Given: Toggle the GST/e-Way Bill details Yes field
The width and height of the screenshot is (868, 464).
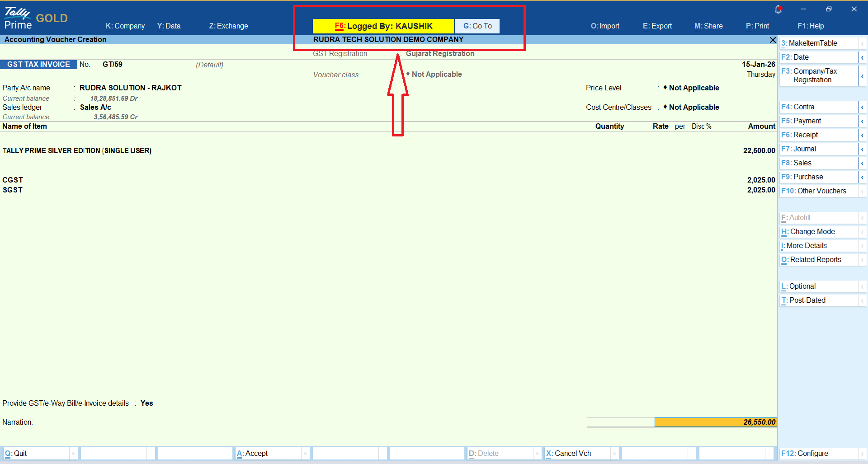Looking at the screenshot, I should [x=146, y=403].
